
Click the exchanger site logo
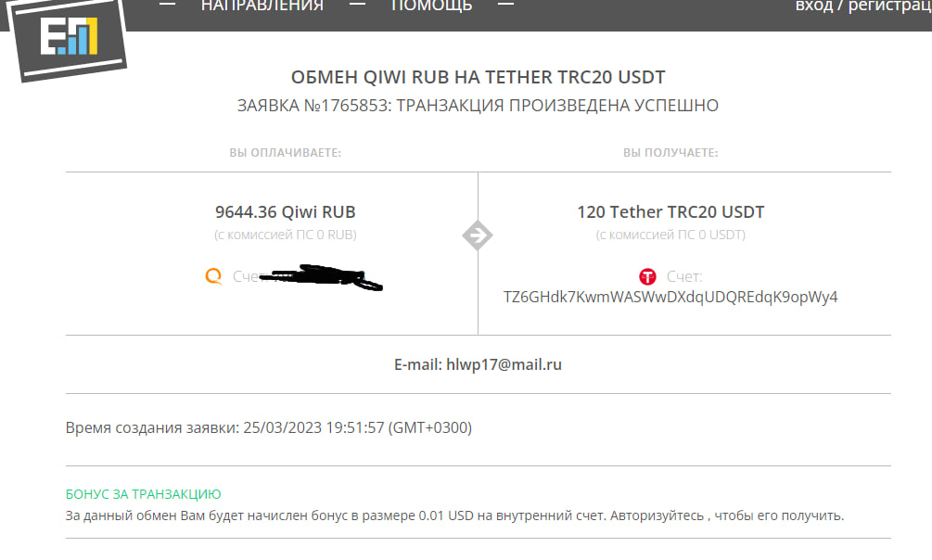point(67,38)
